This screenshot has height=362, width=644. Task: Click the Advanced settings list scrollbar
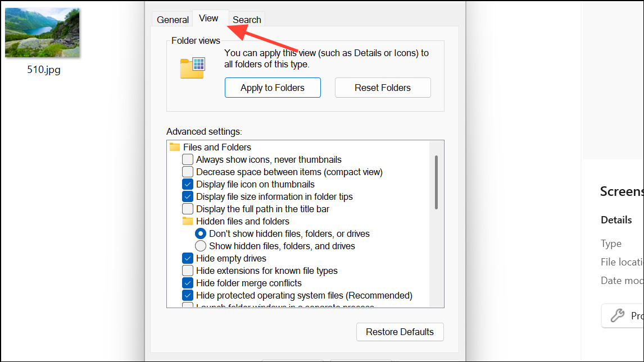pyautogui.click(x=436, y=182)
